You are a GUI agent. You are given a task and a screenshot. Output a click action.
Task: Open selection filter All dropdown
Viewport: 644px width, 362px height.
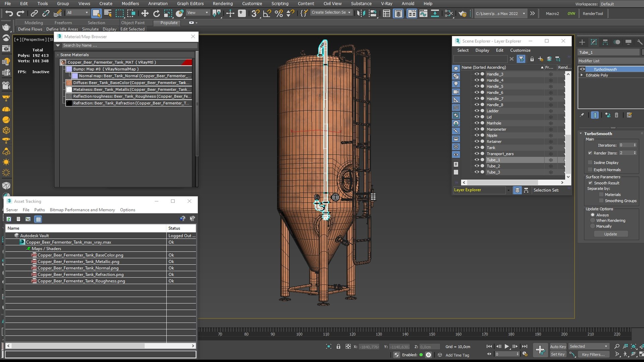tap(77, 13)
